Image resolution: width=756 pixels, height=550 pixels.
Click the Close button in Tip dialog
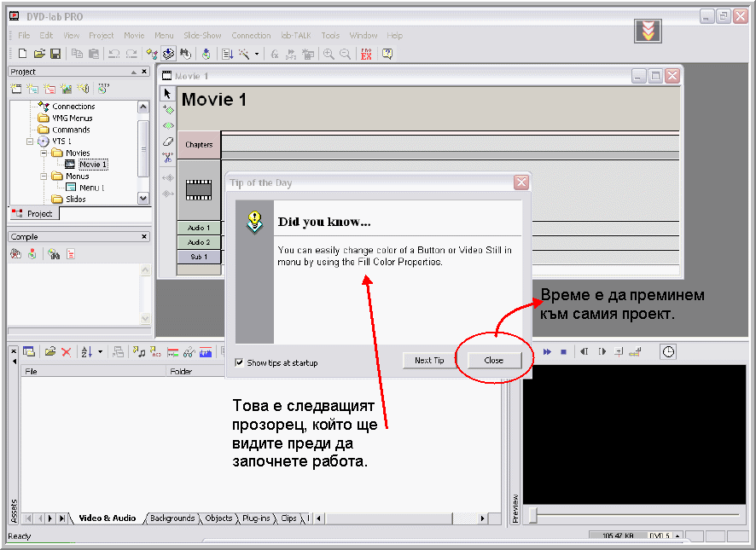pyautogui.click(x=494, y=360)
